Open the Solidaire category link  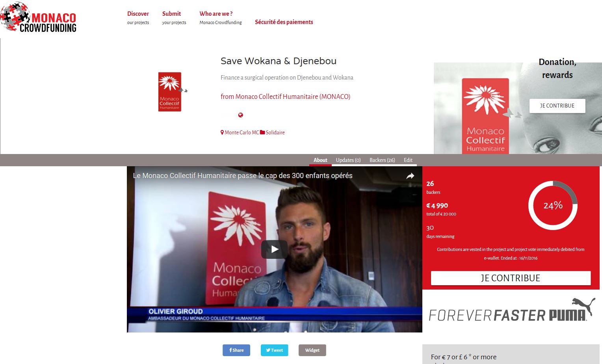pyautogui.click(x=273, y=133)
